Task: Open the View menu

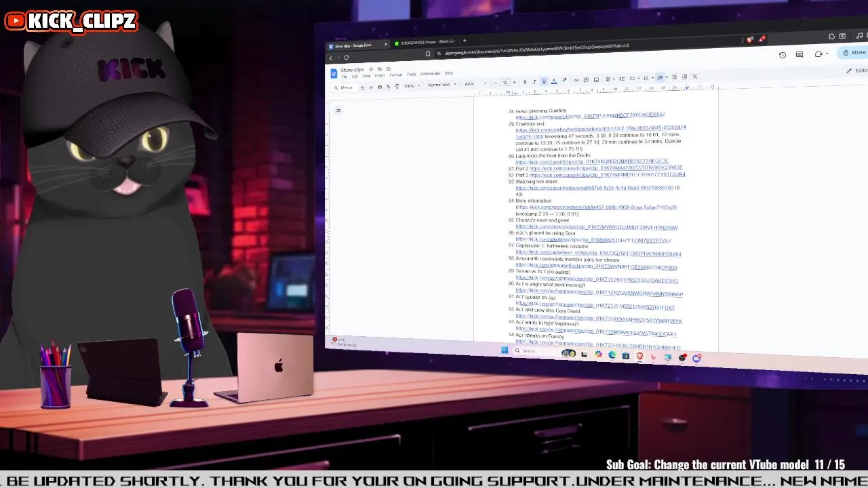Action: coord(366,76)
